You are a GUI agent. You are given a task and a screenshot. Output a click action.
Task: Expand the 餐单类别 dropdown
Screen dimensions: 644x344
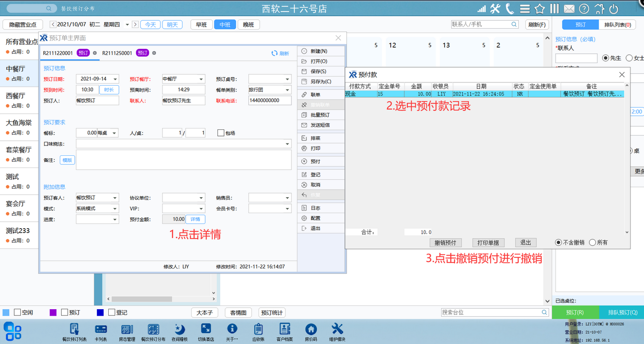pos(287,90)
